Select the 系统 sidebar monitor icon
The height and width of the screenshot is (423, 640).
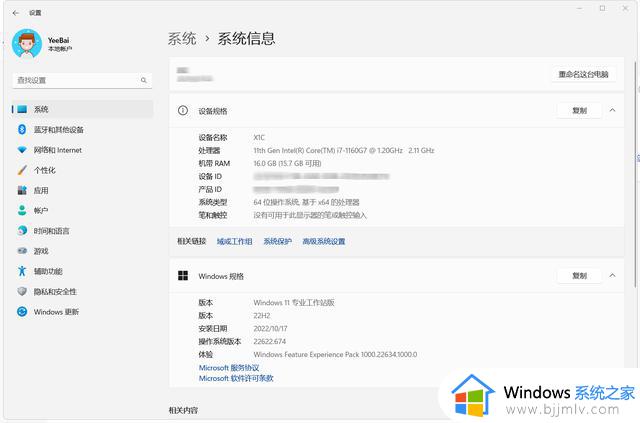(22, 109)
